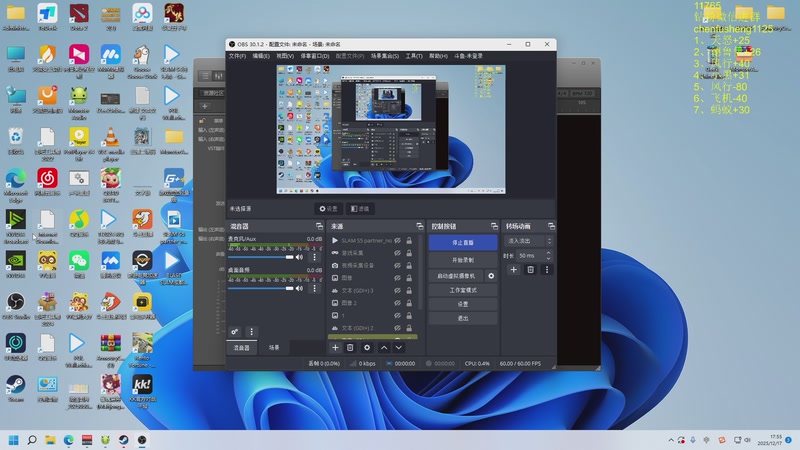
Task: Switch to the 场景 tab
Action: point(274,347)
